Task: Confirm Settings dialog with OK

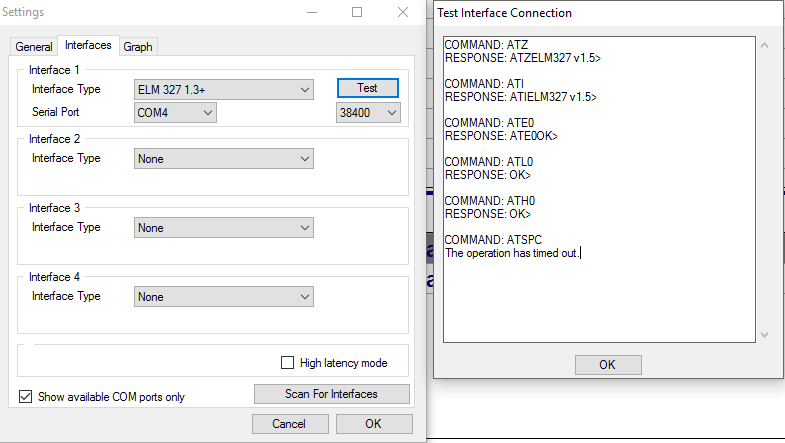Action: (x=373, y=424)
